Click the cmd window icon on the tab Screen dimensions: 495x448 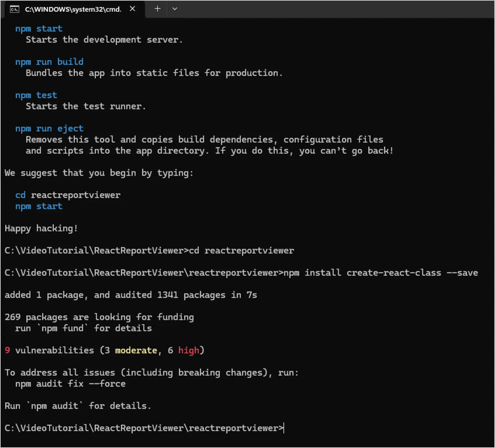[x=14, y=9]
